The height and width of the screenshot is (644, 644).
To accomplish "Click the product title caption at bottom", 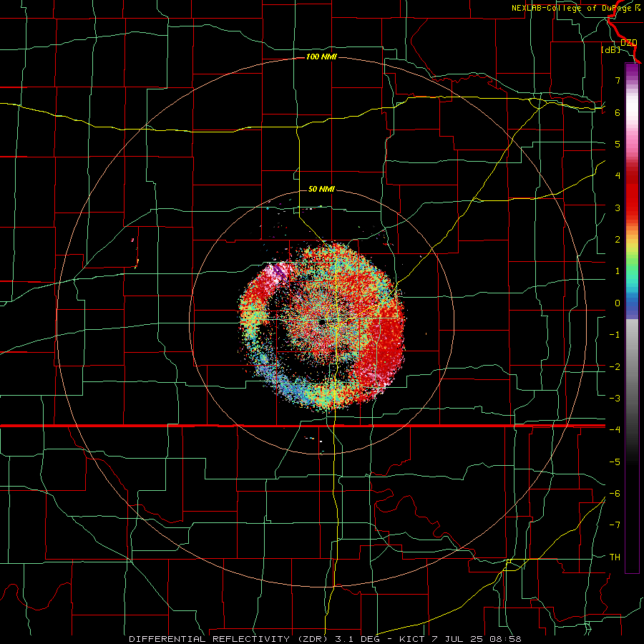I will click(325, 639).
